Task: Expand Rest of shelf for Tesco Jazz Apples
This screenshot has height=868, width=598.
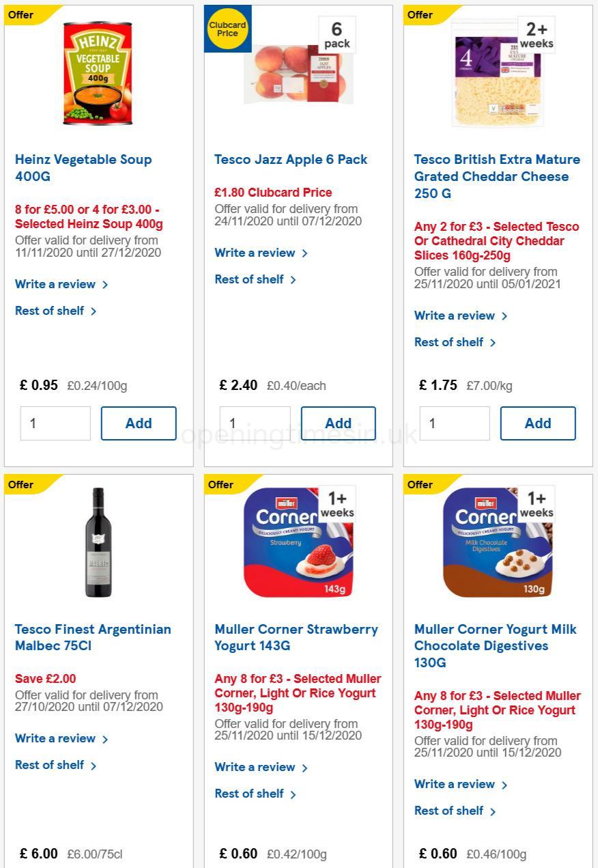Action: pyautogui.click(x=250, y=279)
